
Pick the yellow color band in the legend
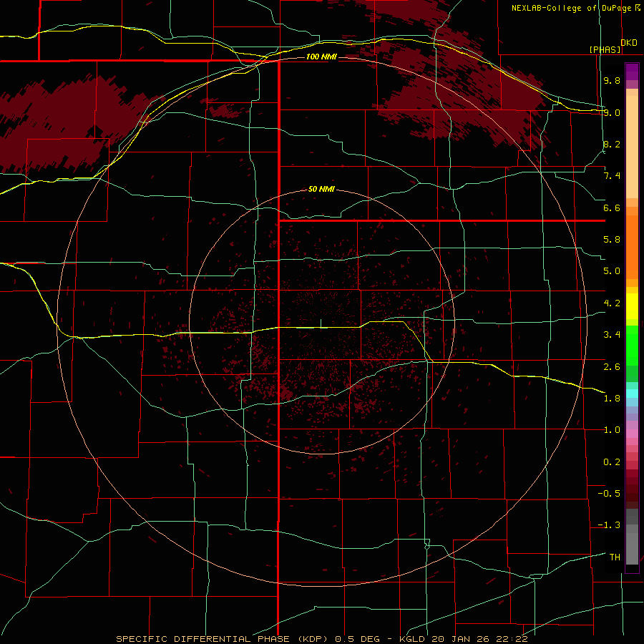coord(632,306)
